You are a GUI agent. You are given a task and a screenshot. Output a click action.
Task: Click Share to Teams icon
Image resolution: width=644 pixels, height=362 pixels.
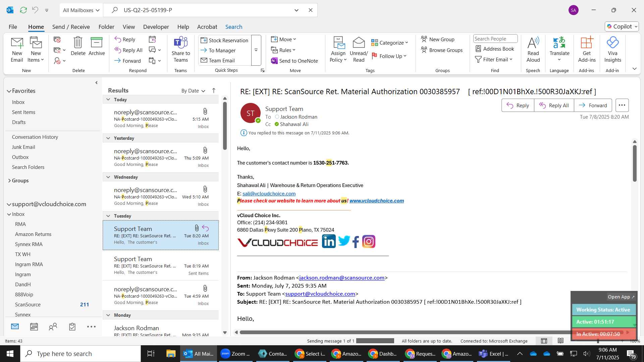coord(180,49)
